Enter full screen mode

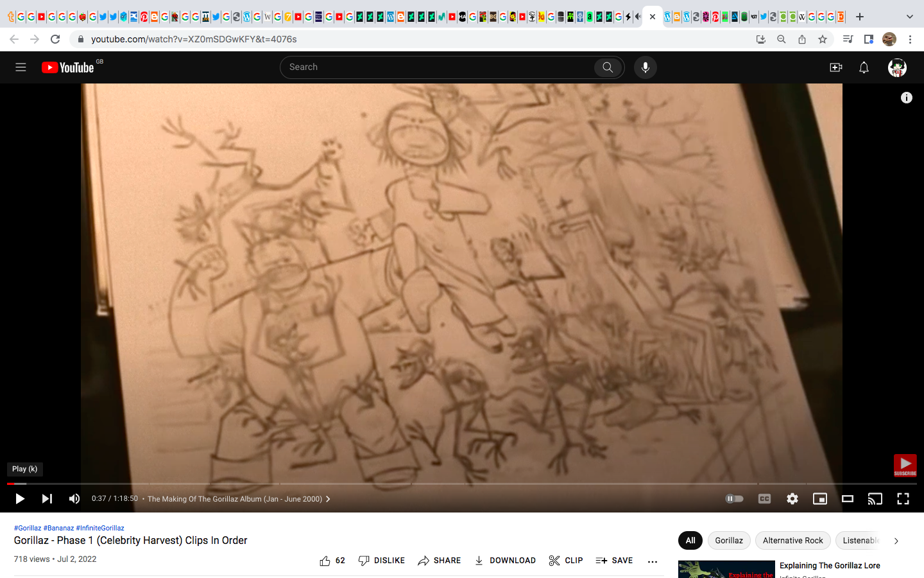tap(903, 499)
